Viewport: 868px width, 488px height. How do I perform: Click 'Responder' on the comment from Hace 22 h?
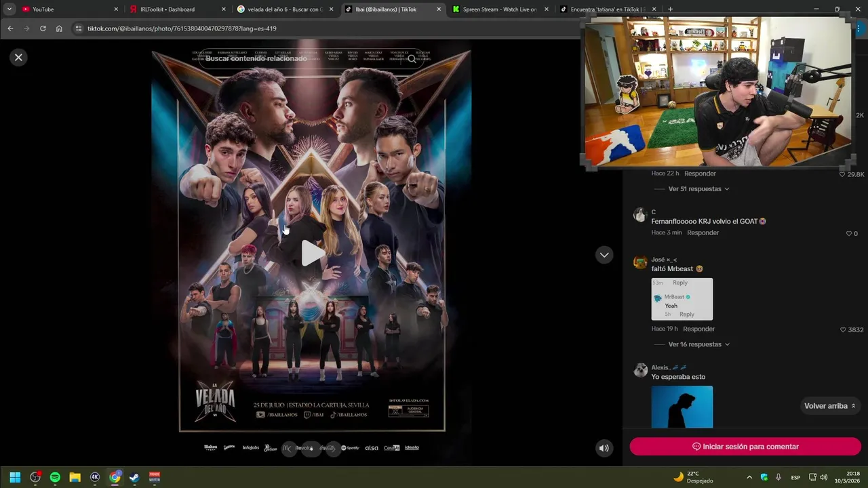pos(700,174)
